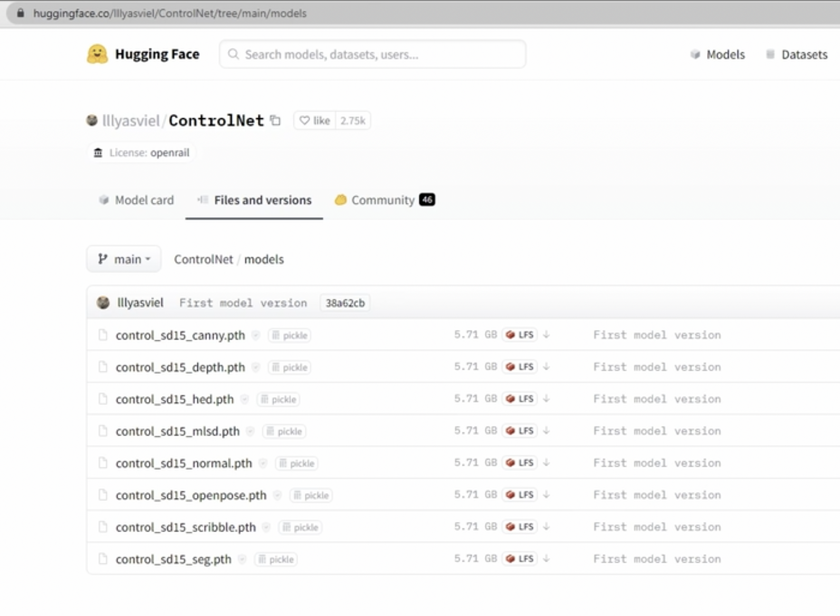Open control_sd15_normal.pth file
The height and width of the screenshot is (616, 840).
(184, 464)
